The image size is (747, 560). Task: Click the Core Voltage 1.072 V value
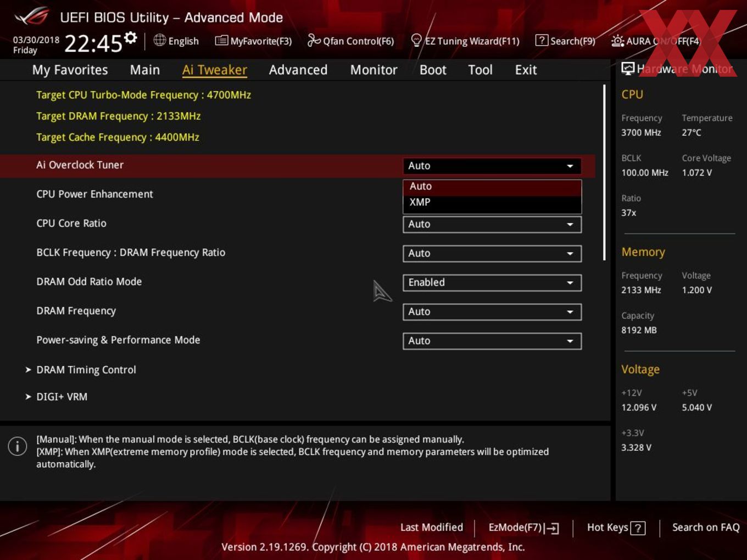coord(697,172)
